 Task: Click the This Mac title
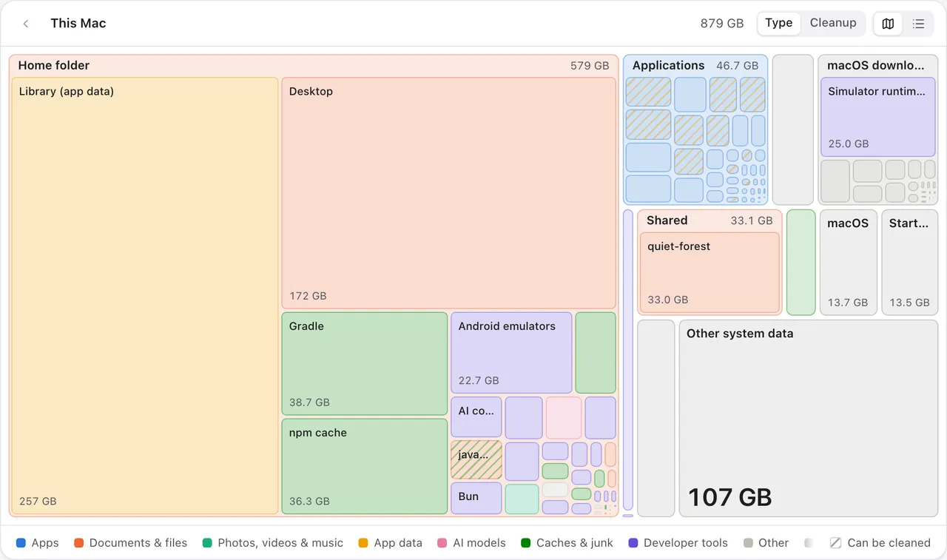(78, 24)
